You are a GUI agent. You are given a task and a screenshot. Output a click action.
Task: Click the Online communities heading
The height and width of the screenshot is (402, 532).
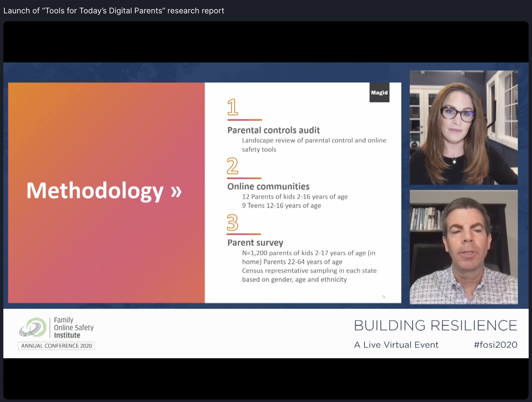(268, 186)
